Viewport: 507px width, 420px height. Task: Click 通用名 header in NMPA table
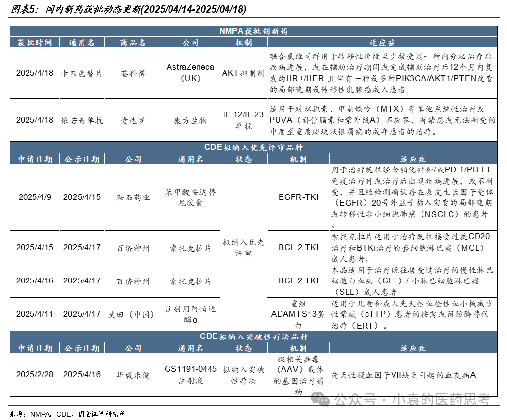pos(82,42)
